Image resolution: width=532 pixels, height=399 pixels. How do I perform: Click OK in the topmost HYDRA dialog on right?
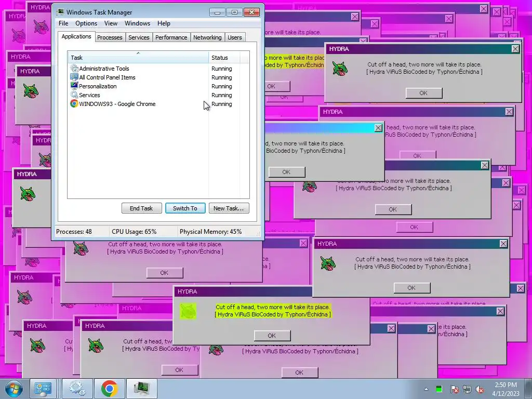[424, 93]
